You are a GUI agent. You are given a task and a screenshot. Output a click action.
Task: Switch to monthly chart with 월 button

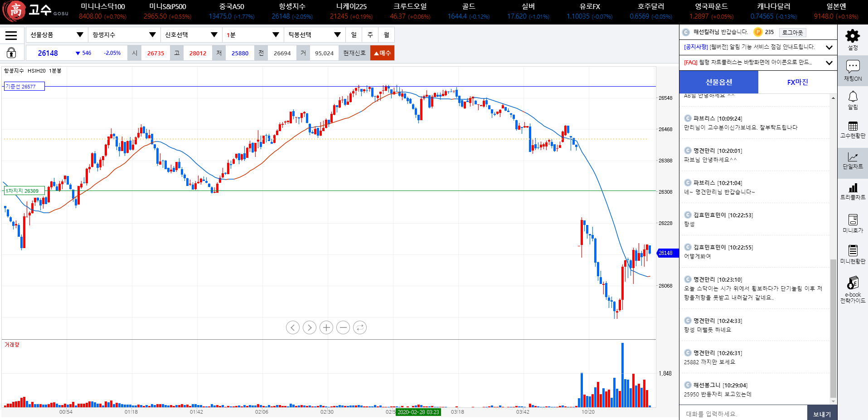pos(387,35)
